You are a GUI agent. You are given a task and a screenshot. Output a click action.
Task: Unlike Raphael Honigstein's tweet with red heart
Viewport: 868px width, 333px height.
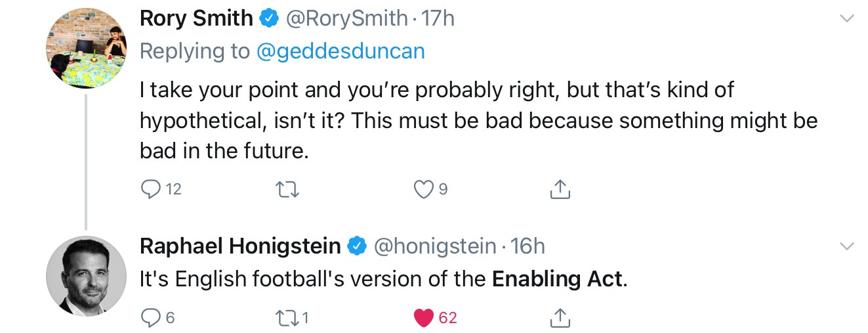[424, 319]
